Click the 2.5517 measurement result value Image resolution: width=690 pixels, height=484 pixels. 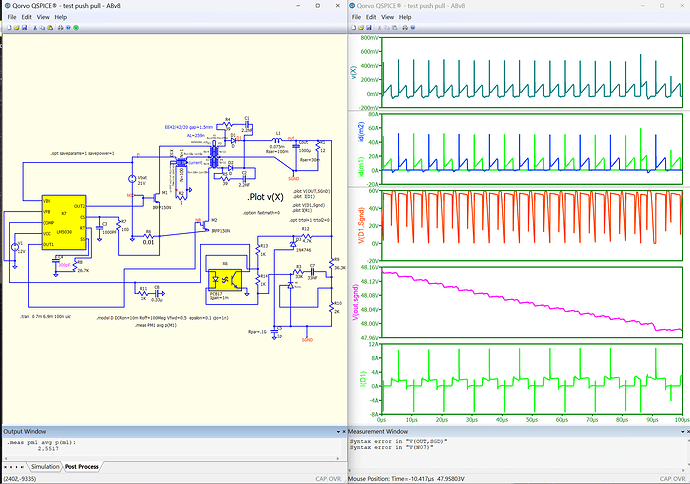tap(48, 449)
